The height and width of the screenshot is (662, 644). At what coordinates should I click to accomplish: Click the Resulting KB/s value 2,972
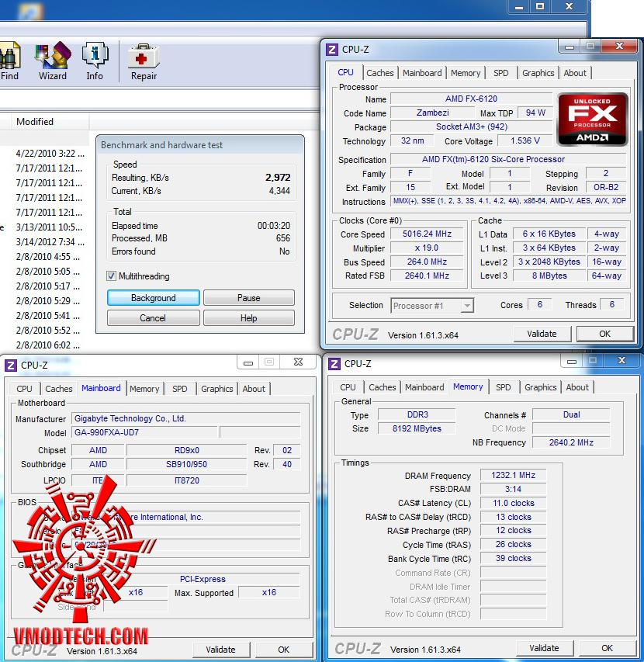point(278,177)
